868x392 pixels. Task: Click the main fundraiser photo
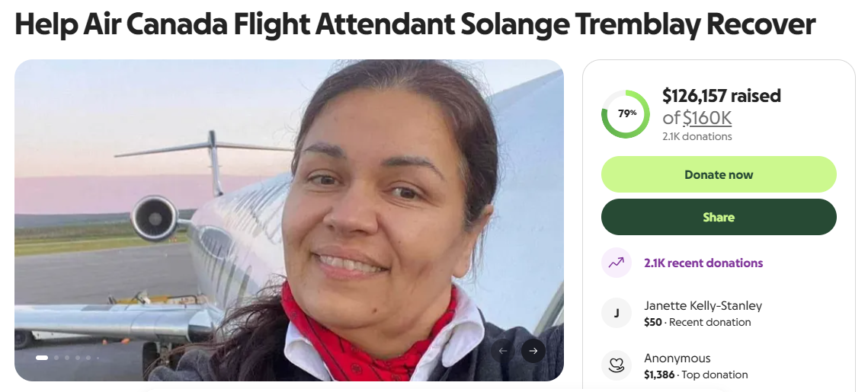point(289,220)
